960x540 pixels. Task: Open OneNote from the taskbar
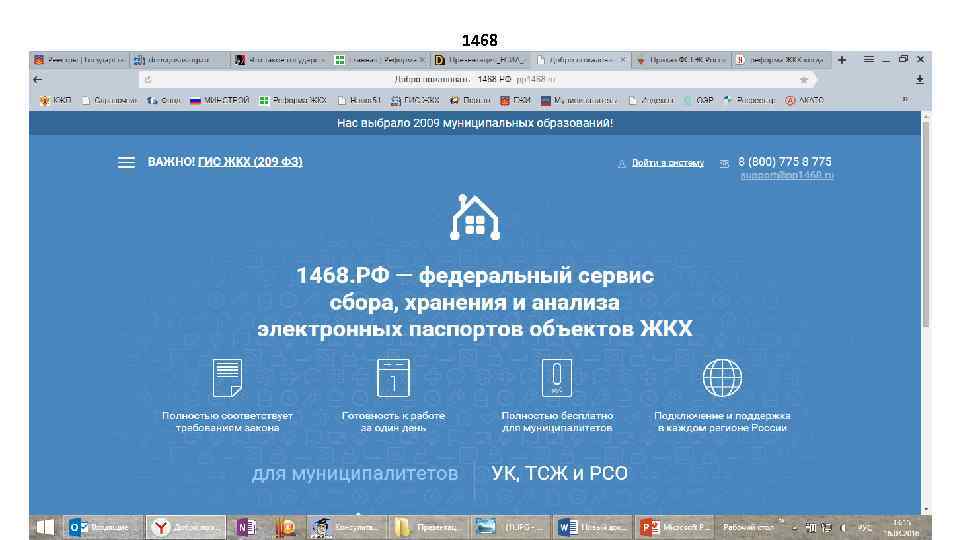(x=247, y=527)
